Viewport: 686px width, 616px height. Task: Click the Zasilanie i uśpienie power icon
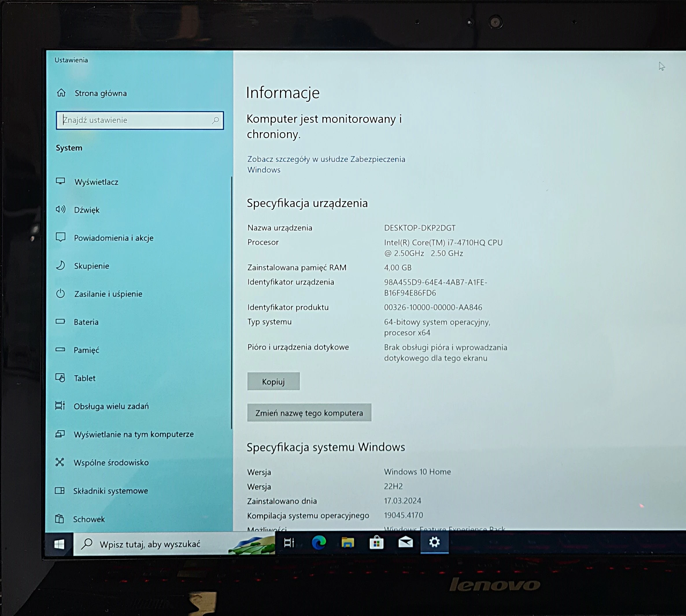click(x=60, y=294)
